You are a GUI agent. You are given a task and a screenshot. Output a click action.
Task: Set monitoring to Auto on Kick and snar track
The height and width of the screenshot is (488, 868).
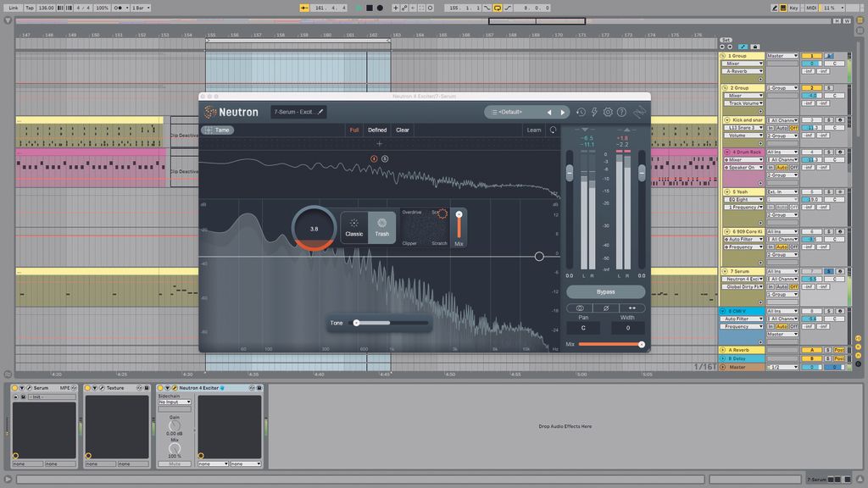click(782, 127)
